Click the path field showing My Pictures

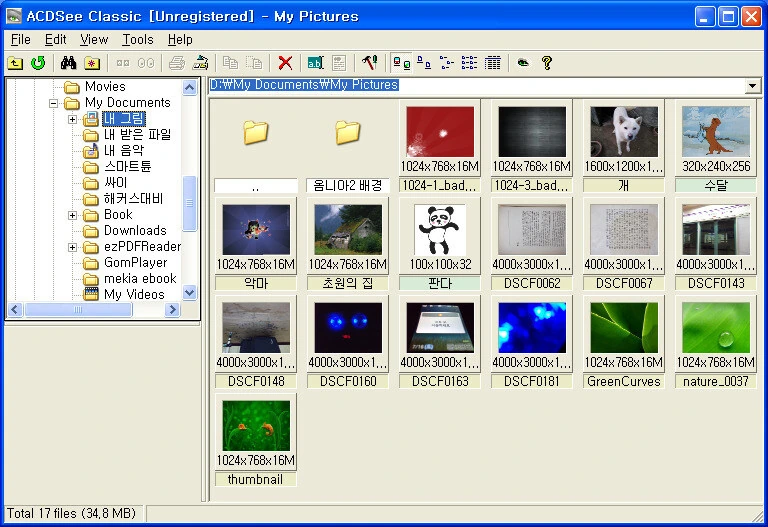(476, 85)
